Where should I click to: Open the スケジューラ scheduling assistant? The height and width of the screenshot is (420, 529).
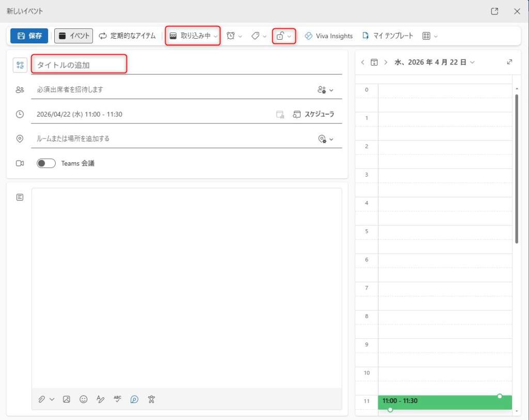point(314,114)
